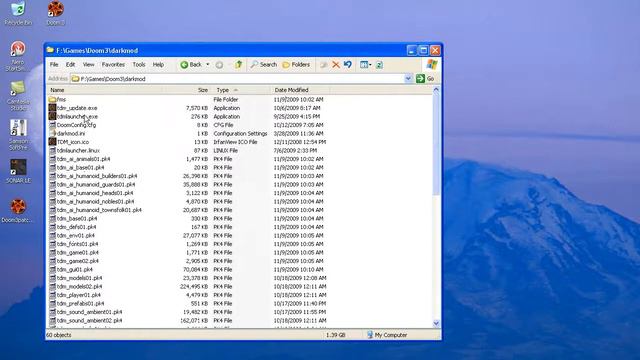Screen dimensions: 640x360
Task: Select the TDM_icon.ico file icon
Action: coord(52,142)
